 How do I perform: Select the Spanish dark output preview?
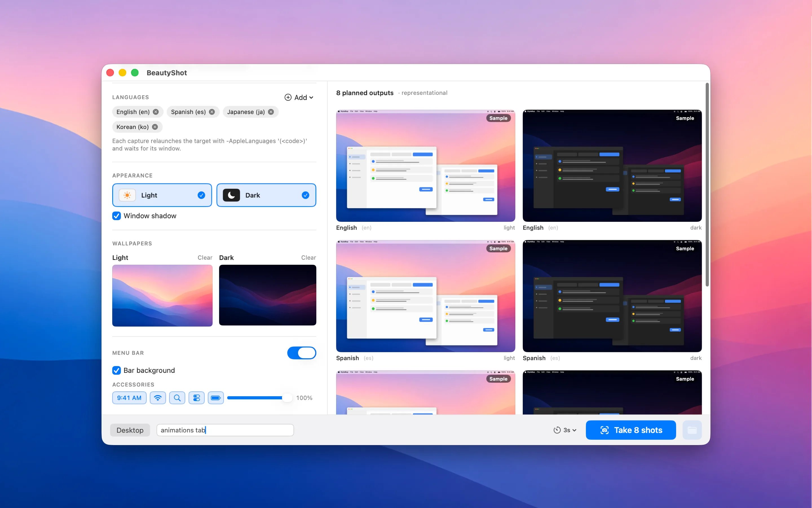612,296
